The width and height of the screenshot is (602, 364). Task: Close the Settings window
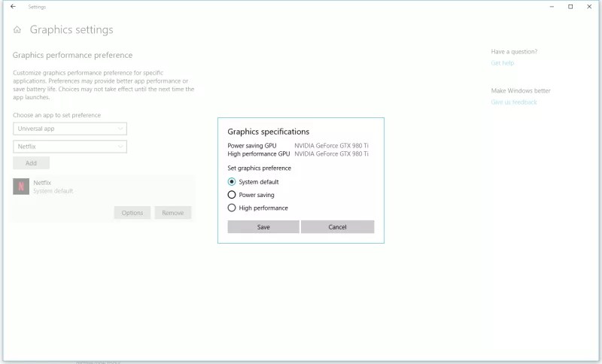pos(591,7)
